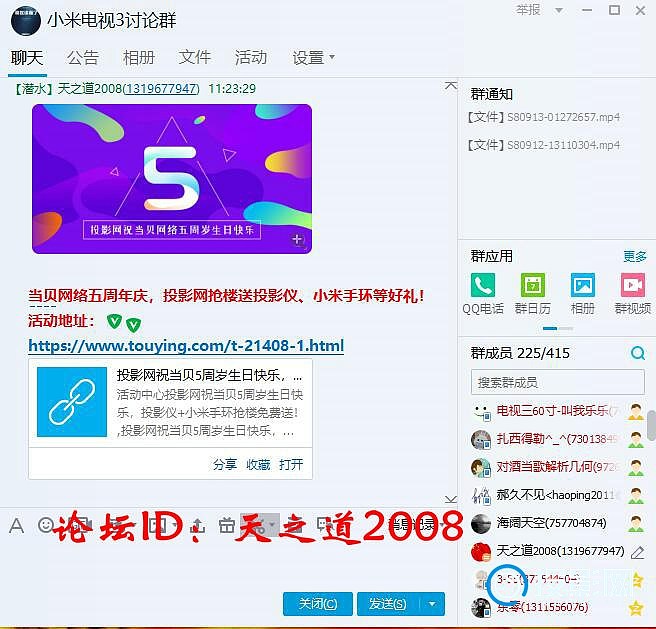
Task: Select member 扎西得勒^_^
Action: click(558, 439)
